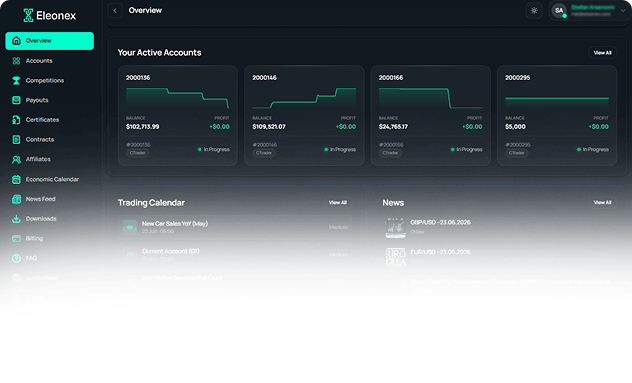Toggle the light/dark theme sun button
Viewport: 632px width, 383px height.
(534, 11)
